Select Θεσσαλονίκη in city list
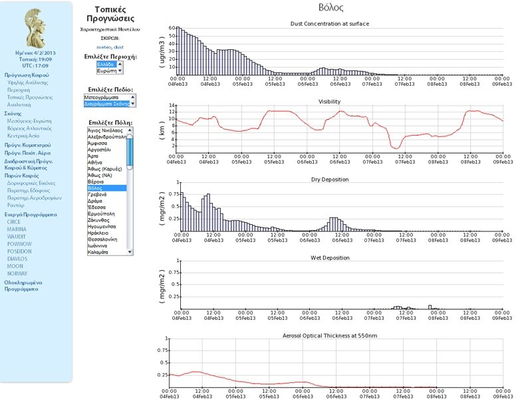 point(107,239)
